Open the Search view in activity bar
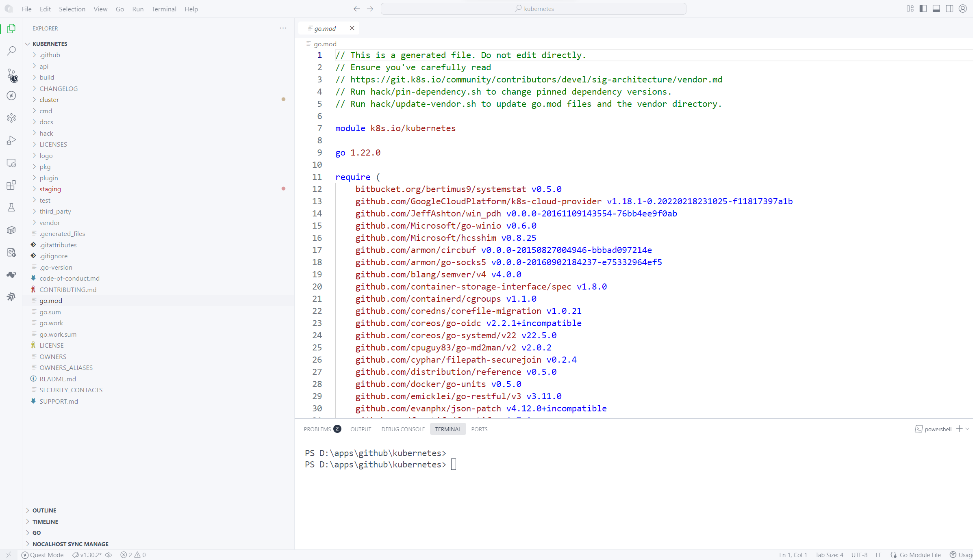Image resolution: width=973 pixels, height=560 pixels. coord(11,51)
